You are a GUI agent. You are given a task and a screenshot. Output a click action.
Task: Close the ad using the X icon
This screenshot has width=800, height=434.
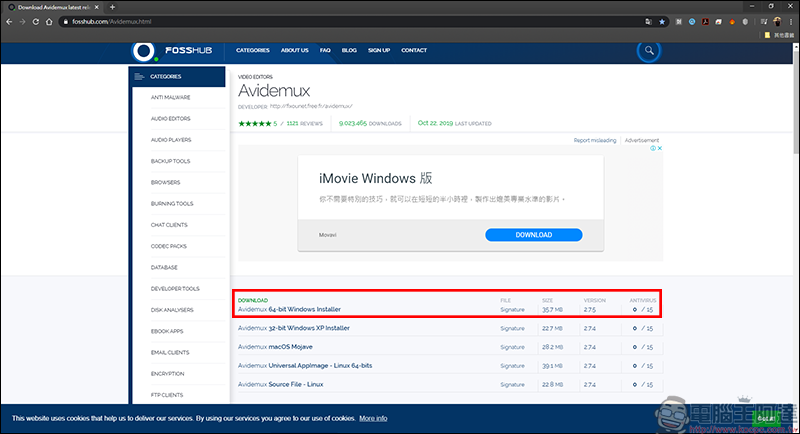coord(658,148)
